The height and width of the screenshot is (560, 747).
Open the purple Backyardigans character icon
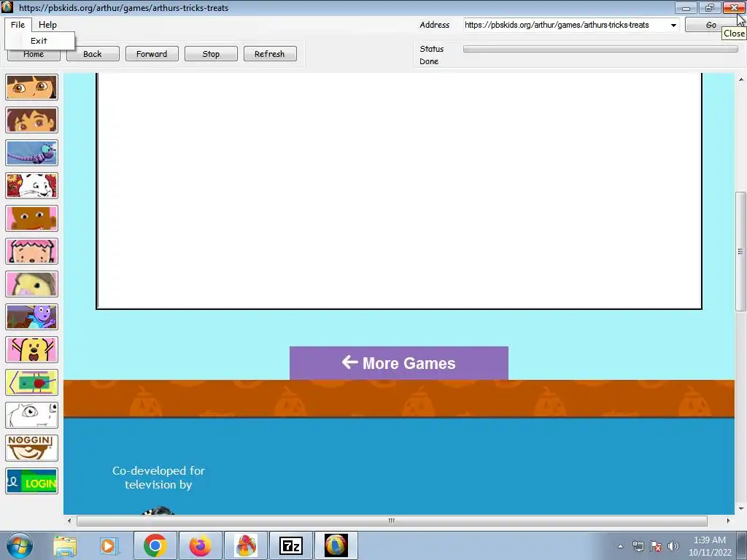[32, 317]
